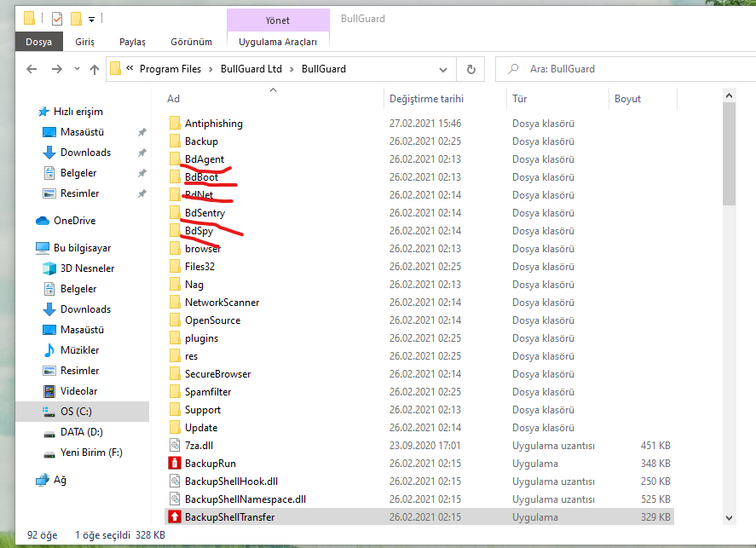Screen dimensions: 756x548
Task: Select the BackupShellTransfer application icon
Action: pyautogui.click(x=175, y=516)
